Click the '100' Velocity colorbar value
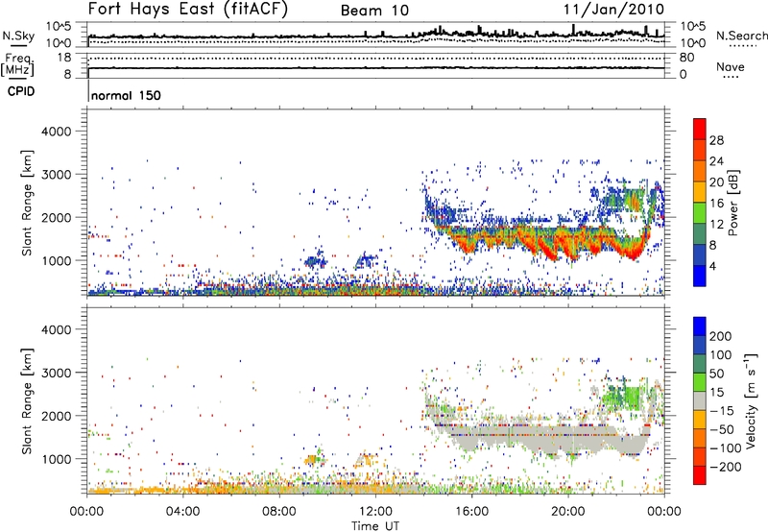The height and width of the screenshot is (532, 768). click(721, 355)
